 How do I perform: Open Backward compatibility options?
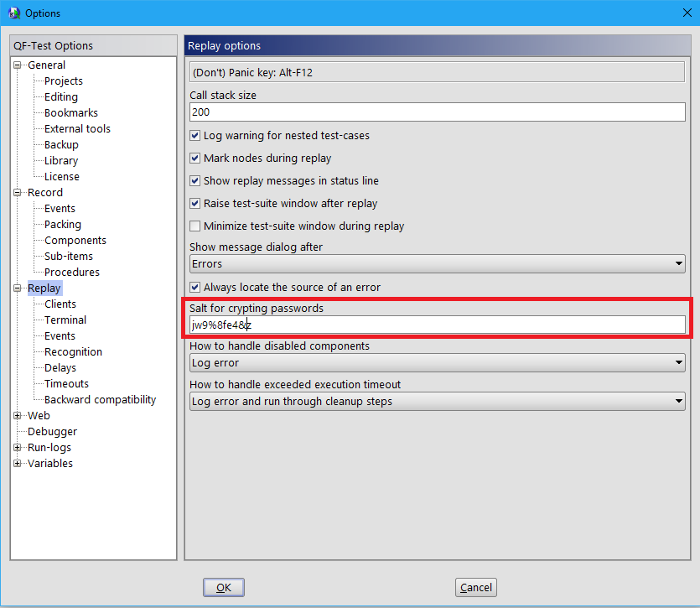click(x=101, y=400)
